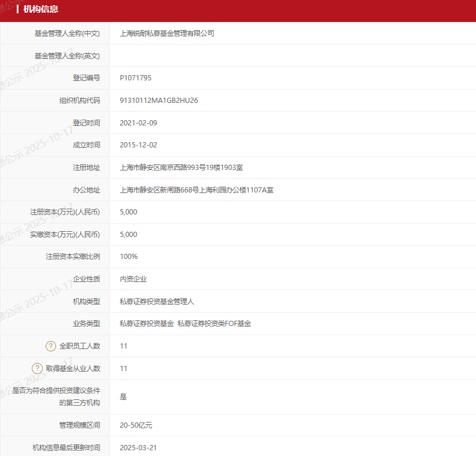This screenshot has width=476, height=456.
Task: Click the 办公地址 label
Action: coord(87,190)
